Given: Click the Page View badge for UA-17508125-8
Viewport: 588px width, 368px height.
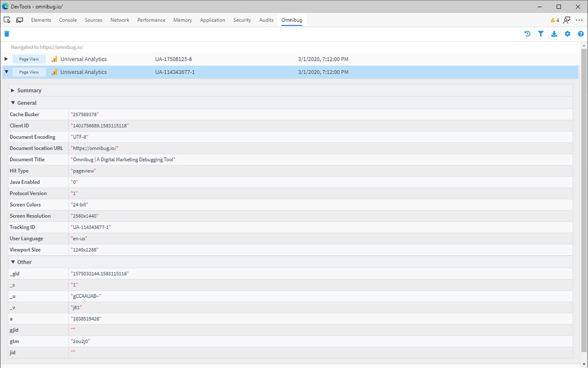Looking at the screenshot, I should [29, 59].
